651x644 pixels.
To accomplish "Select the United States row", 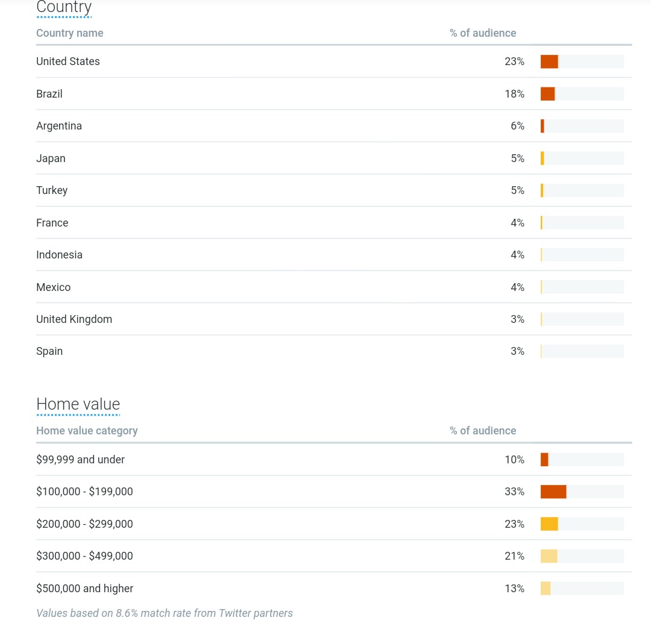I will (x=334, y=61).
